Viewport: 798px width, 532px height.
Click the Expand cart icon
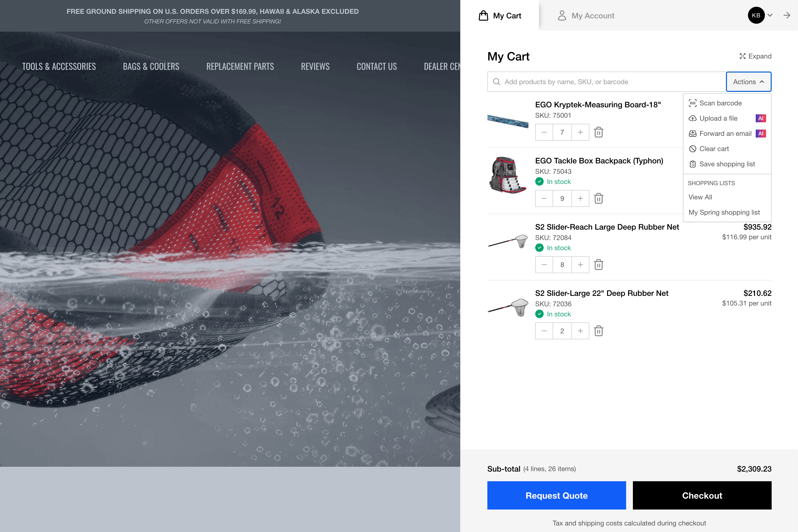coord(742,56)
